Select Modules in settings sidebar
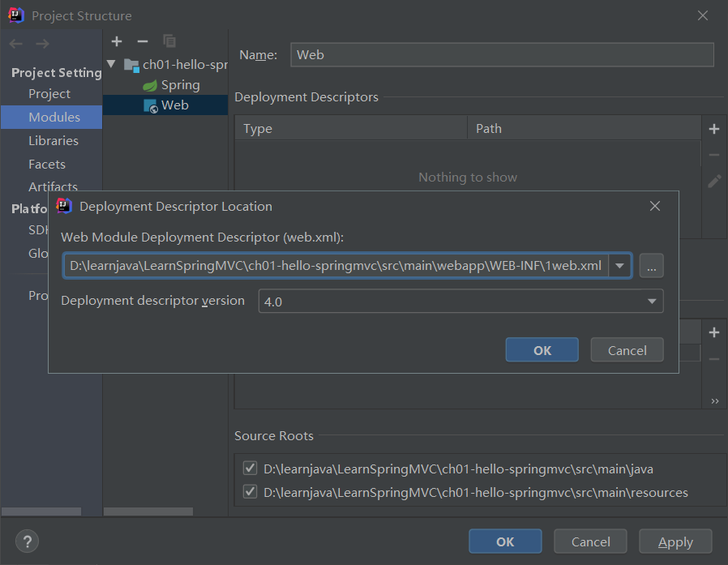728x565 pixels. click(x=52, y=117)
